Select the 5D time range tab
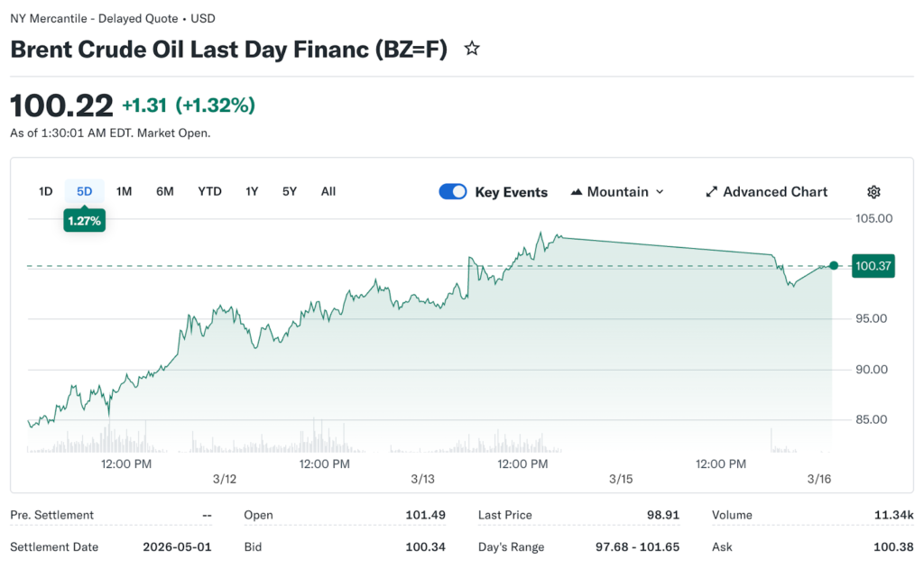 pyautogui.click(x=85, y=191)
